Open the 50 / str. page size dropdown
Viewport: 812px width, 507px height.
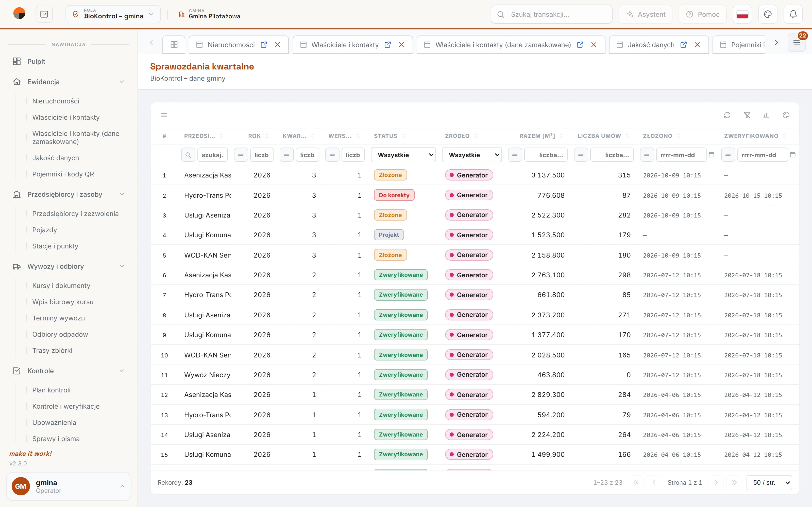tap(769, 482)
